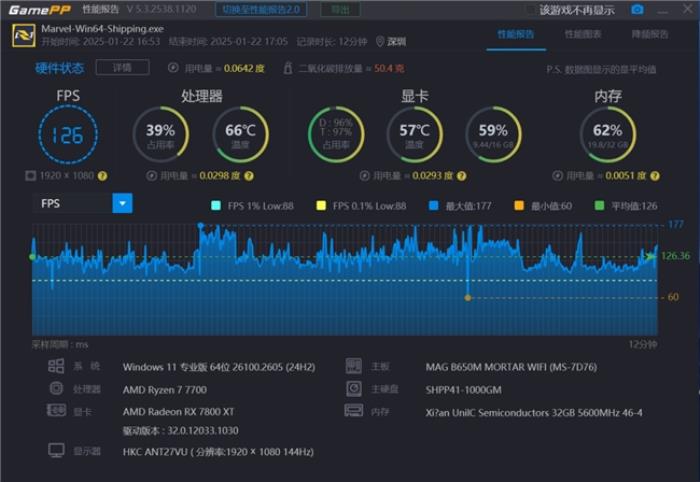
Task: Click the 详情 button beside 硬件状态
Action: pos(122,67)
